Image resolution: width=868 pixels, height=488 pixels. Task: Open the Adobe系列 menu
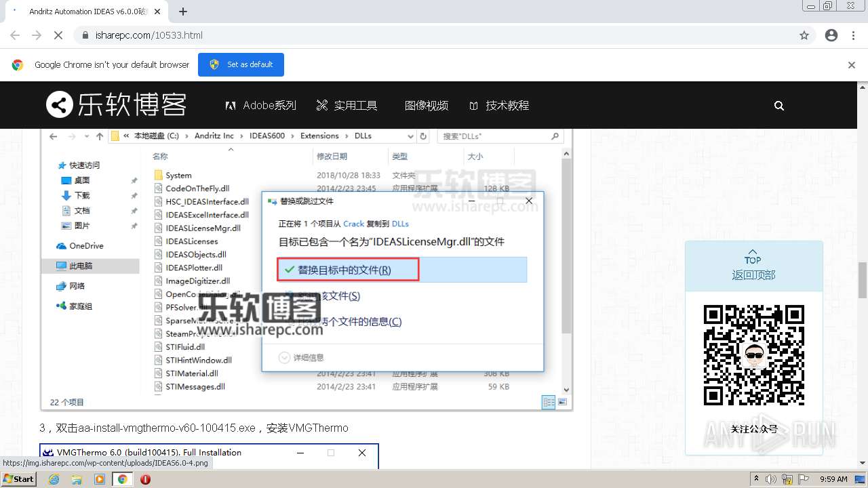click(261, 105)
